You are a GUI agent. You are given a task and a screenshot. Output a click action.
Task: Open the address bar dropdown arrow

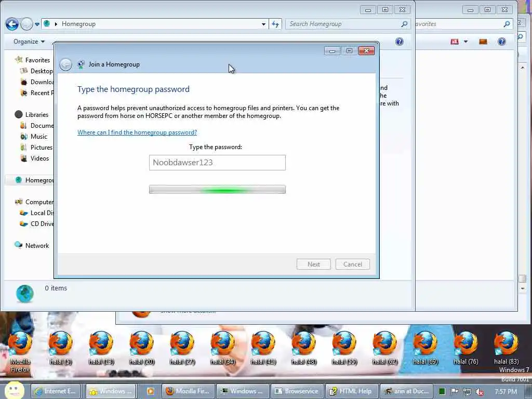click(x=263, y=24)
